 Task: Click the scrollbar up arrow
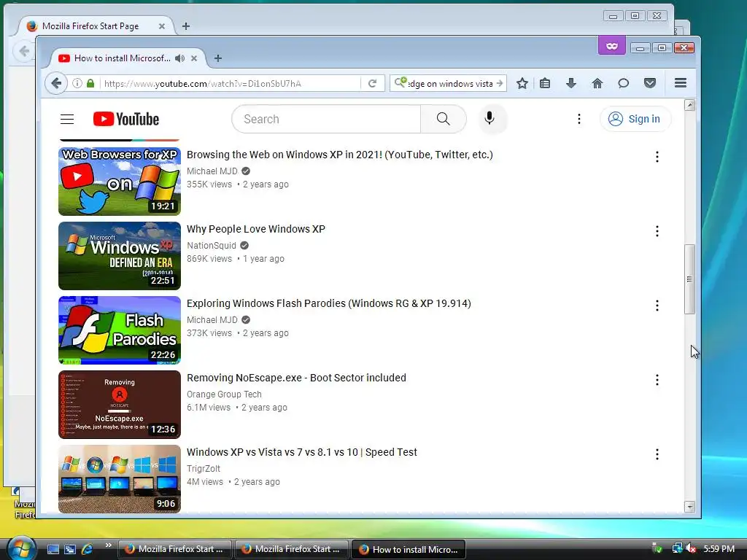[689, 105]
